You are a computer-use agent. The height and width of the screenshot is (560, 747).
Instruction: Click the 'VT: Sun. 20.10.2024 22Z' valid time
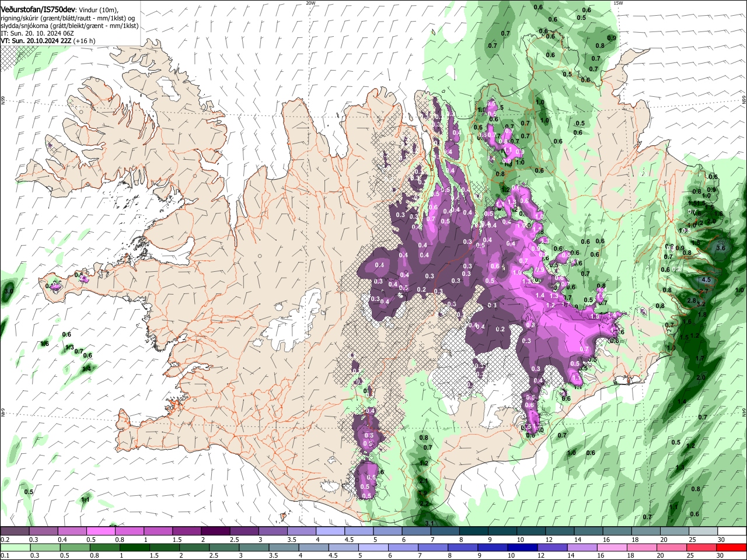point(36,41)
